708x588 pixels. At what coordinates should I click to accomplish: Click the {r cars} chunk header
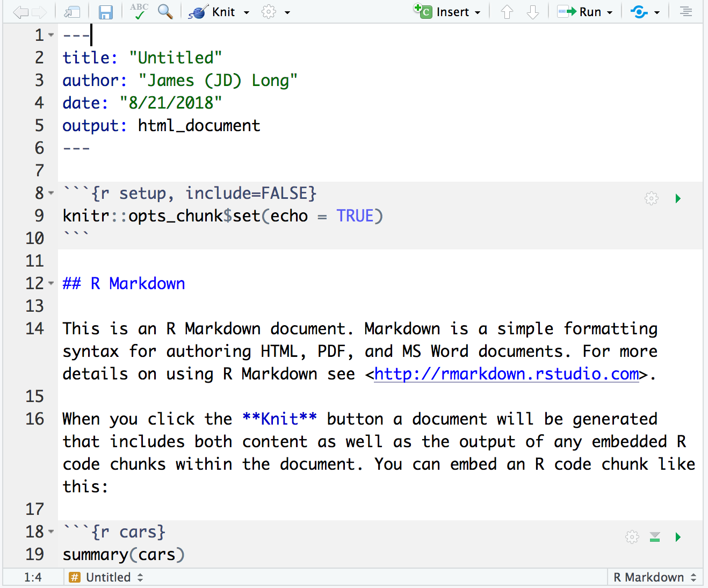114,532
